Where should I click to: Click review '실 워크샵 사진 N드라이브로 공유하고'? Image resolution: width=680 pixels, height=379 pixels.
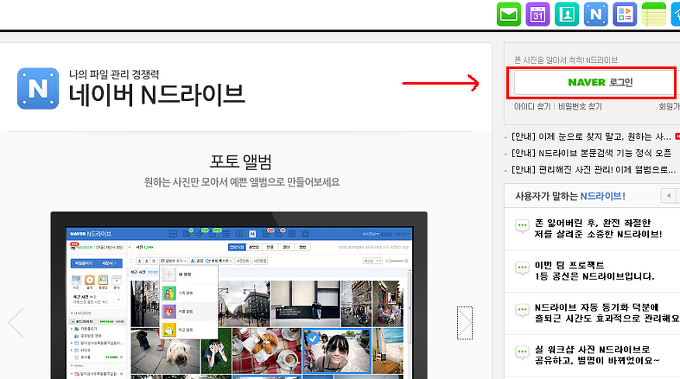pos(597,355)
